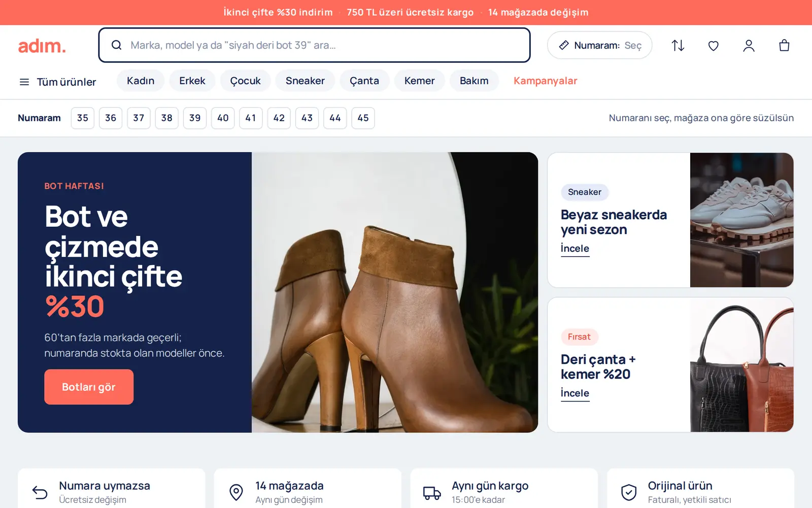Select shoe size 41
812x508 pixels.
point(251,118)
